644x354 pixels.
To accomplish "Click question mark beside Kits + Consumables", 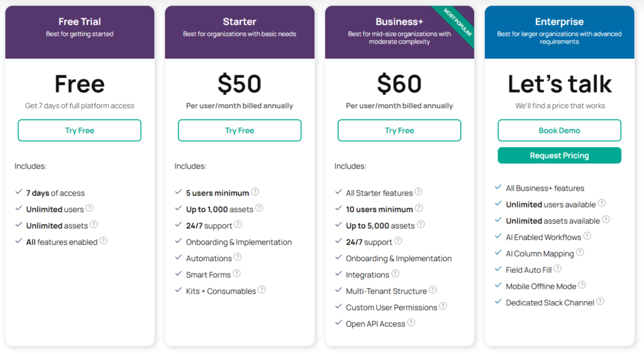I will click(x=262, y=290).
